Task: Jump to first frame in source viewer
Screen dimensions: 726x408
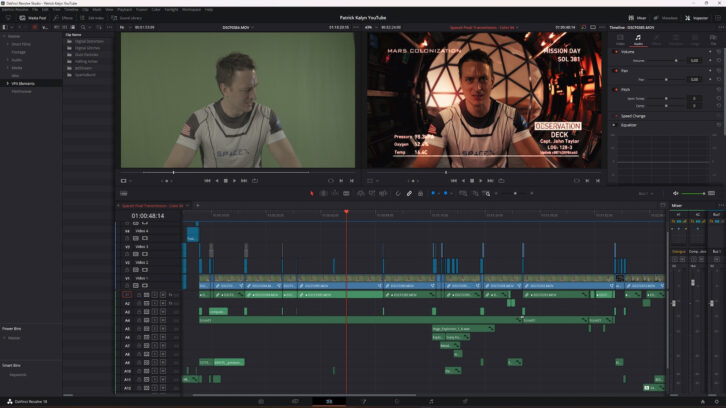Action: [x=207, y=181]
